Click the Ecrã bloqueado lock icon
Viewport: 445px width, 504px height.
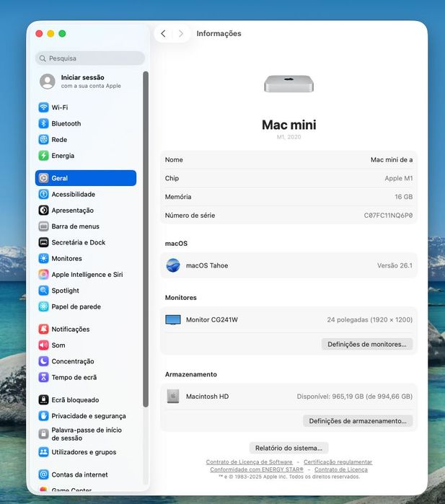click(x=43, y=400)
